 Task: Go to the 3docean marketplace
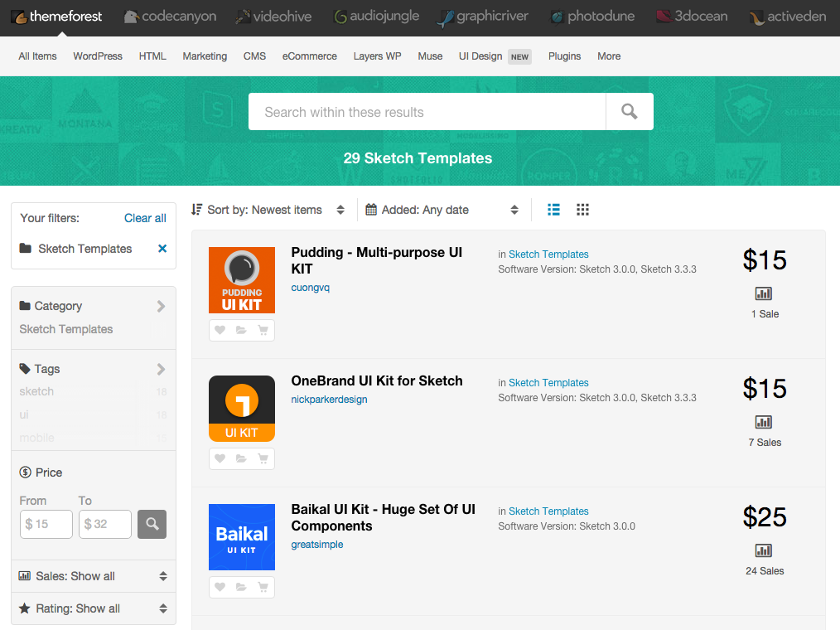[x=693, y=17]
